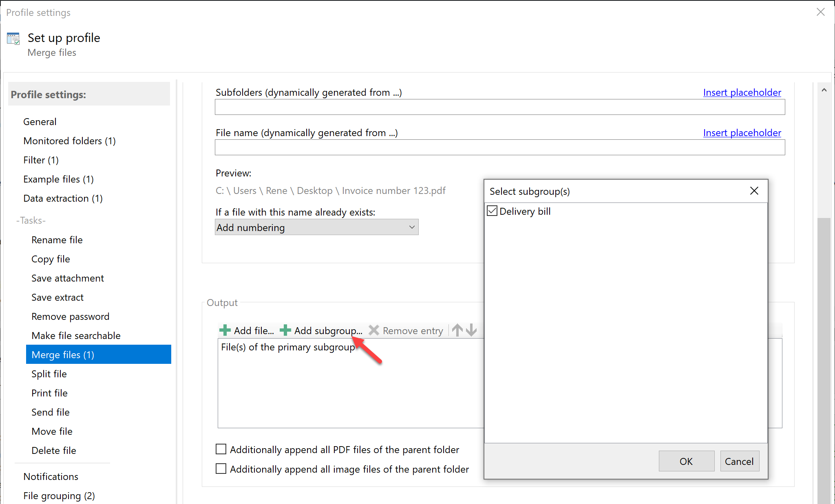The height and width of the screenshot is (504, 835).
Task: Click the Set up profile header icon
Action: 13,39
